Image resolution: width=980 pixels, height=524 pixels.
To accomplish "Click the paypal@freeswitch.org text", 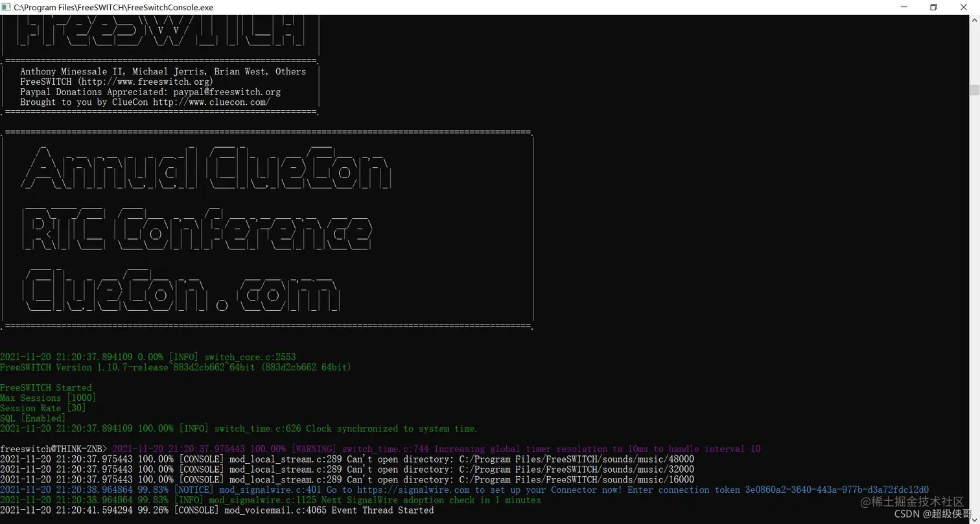I will pos(227,92).
